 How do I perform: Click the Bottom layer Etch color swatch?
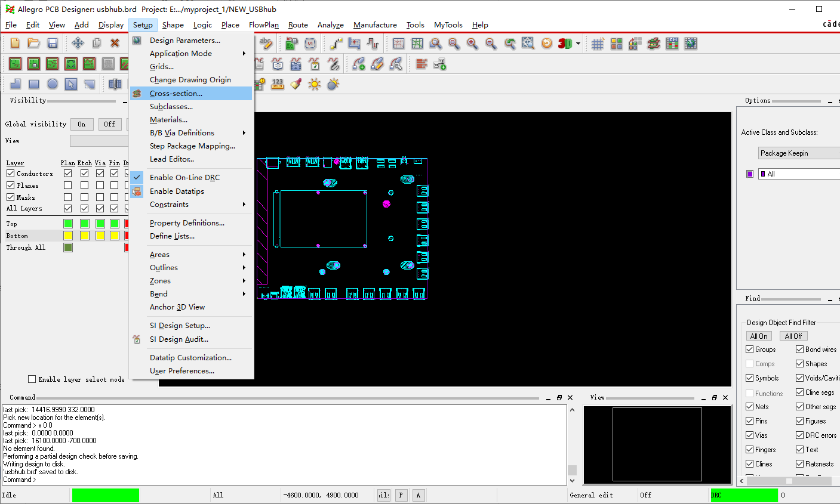85,236
